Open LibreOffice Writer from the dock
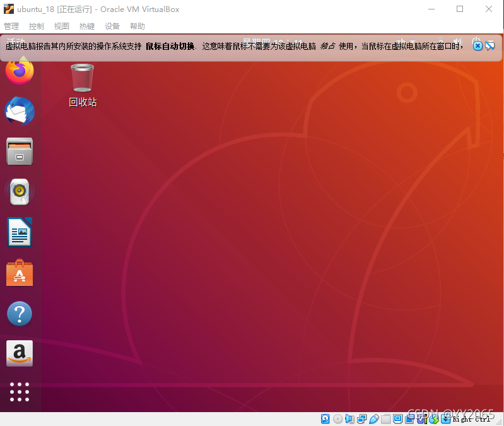 click(x=20, y=232)
